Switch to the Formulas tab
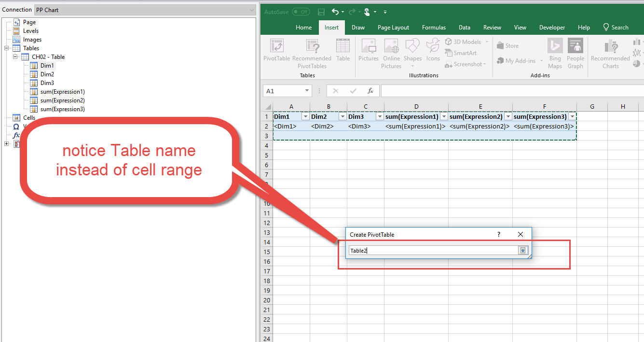This screenshot has width=644, height=342. 434,28
